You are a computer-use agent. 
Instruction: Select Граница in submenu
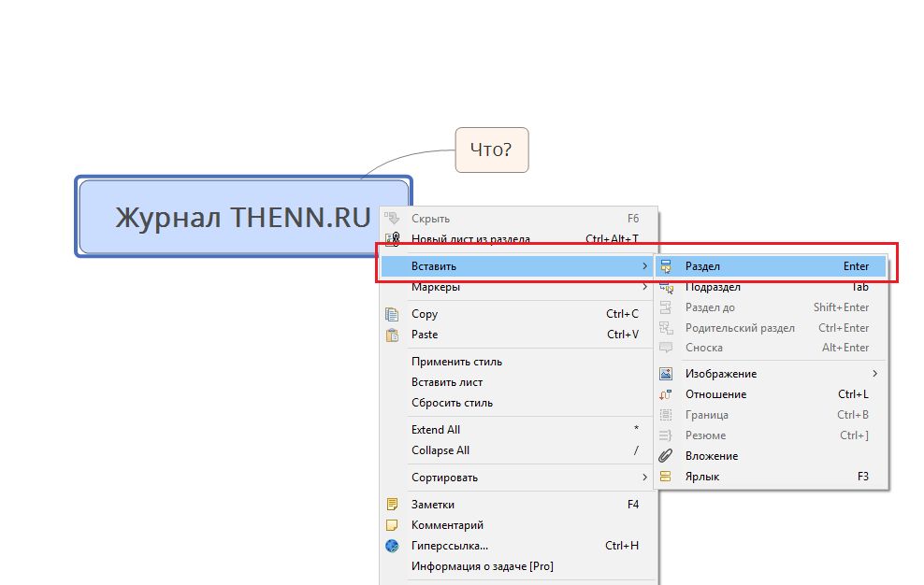click(x=771, y=415)
